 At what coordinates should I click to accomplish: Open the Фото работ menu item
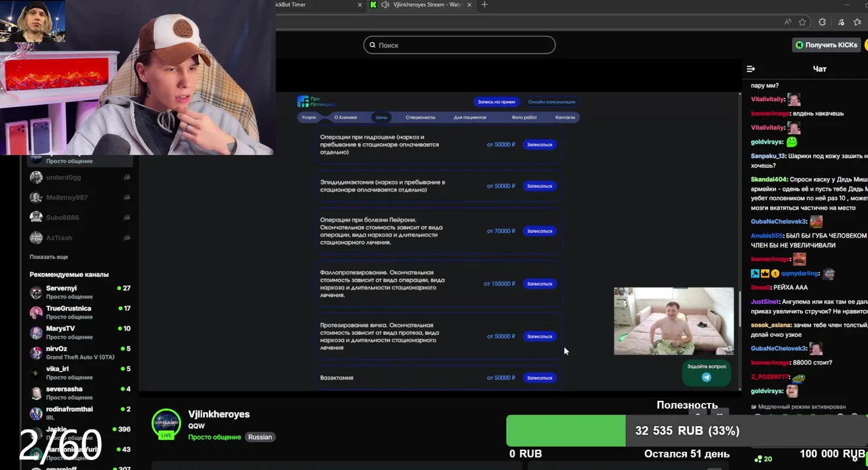click(524, 117)
